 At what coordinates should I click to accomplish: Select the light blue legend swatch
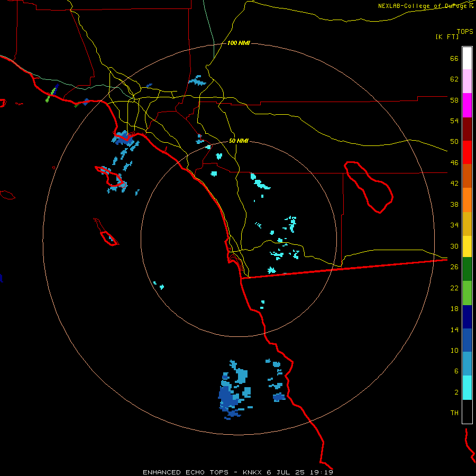[467, 364]
